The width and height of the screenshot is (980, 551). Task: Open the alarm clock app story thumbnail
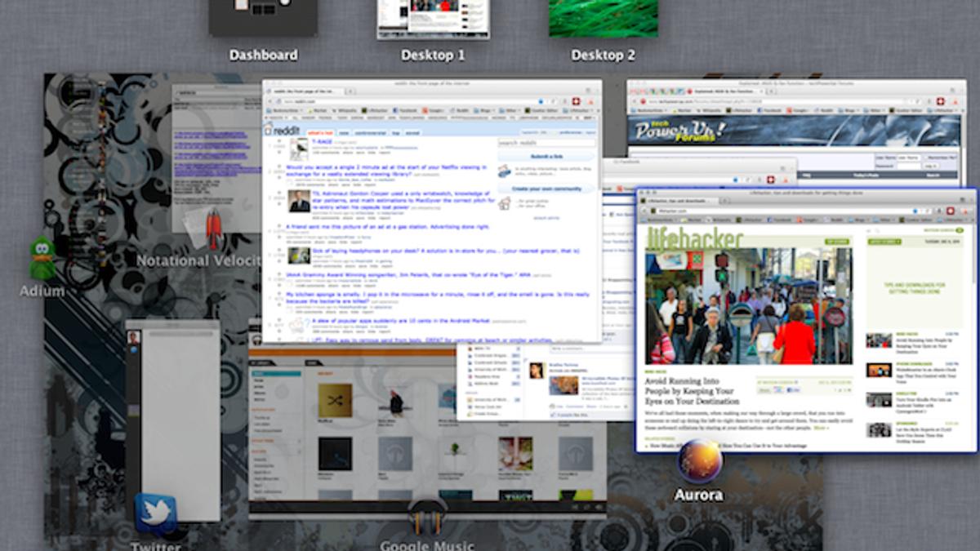tap(879, 370)
